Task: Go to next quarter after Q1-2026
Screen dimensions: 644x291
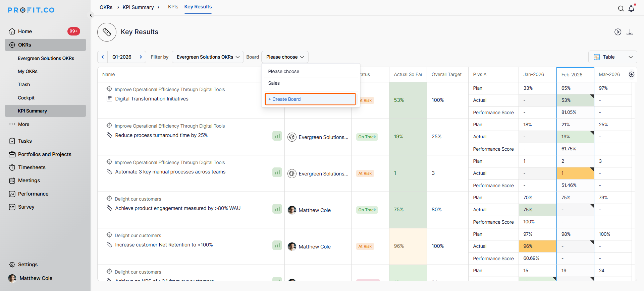Action: pos(141,57)
